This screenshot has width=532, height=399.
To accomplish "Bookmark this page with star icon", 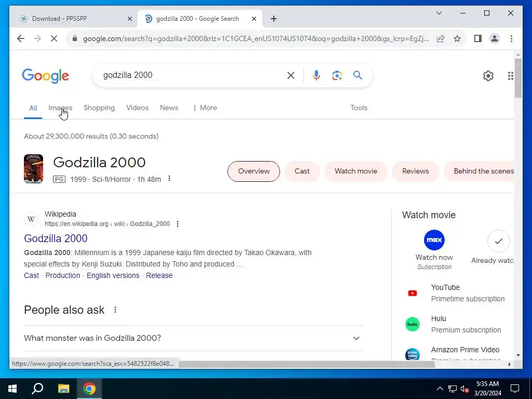I will coord(457,38).
